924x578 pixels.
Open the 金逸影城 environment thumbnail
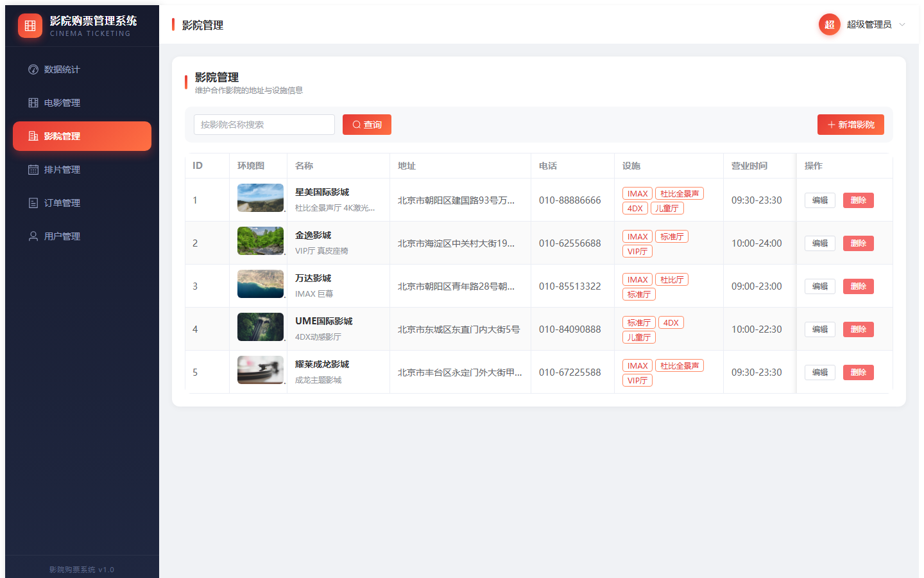[261, 241]
